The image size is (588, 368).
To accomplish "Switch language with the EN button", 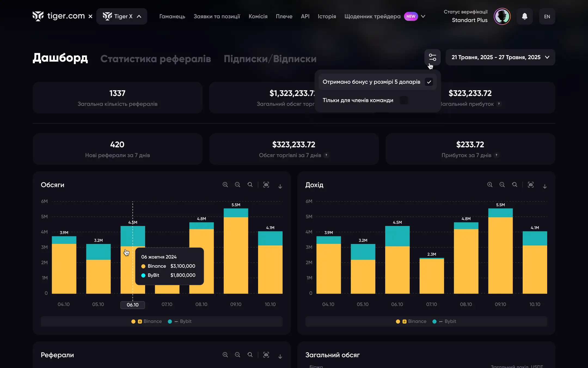I will pyautogui.click(x=547, y=16).
